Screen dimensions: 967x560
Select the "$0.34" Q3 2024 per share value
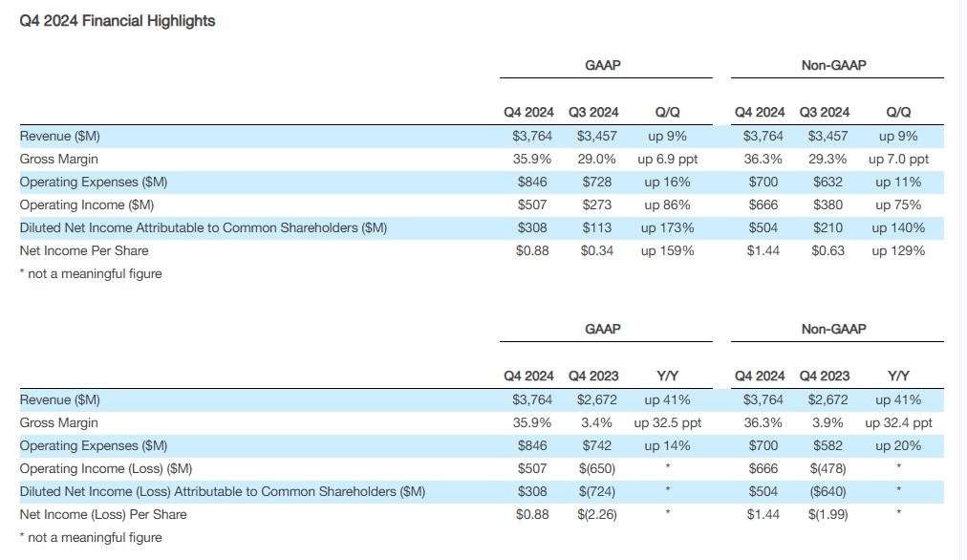click(x=598, y=250)
